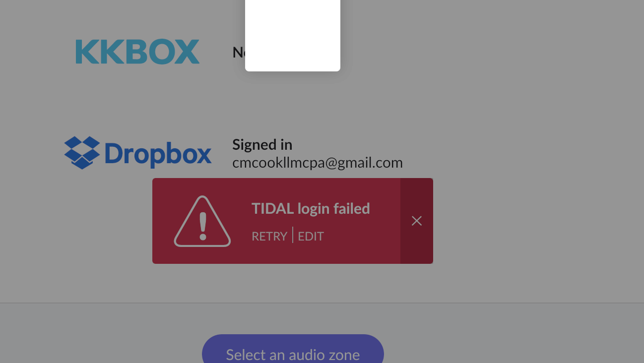Click the blue Dropbox box glyph

pos(82,153)
